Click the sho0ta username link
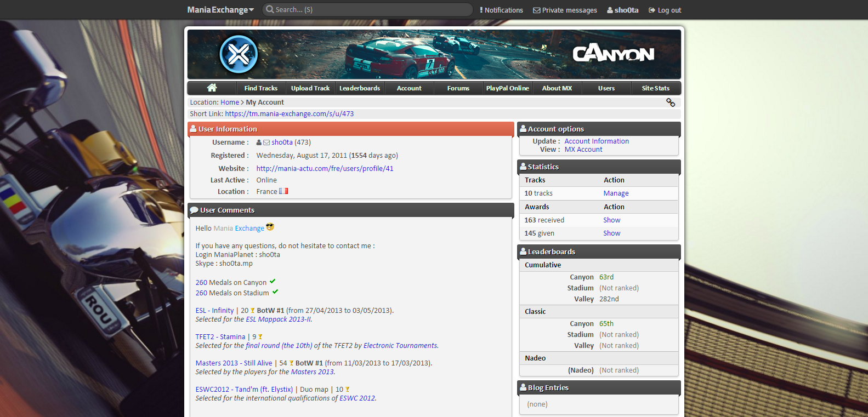The height and width of the screenshot is (417, 868). click(282, 142)
